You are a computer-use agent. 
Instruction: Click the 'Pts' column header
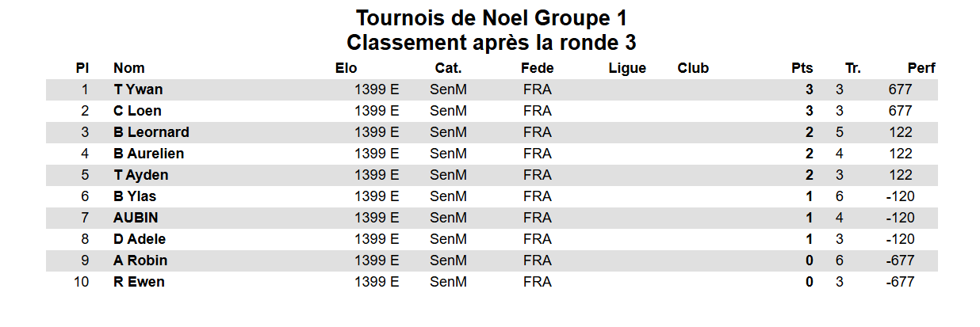click(x=802, y=68)
